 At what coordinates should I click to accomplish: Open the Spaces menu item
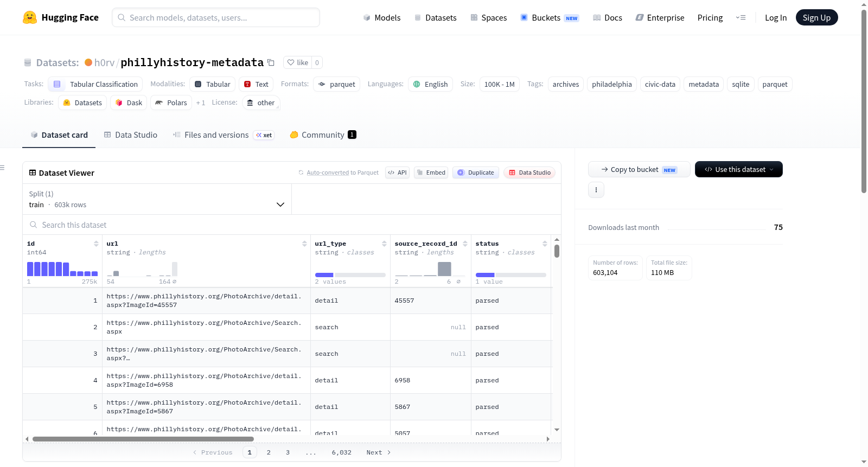point(488,17)
